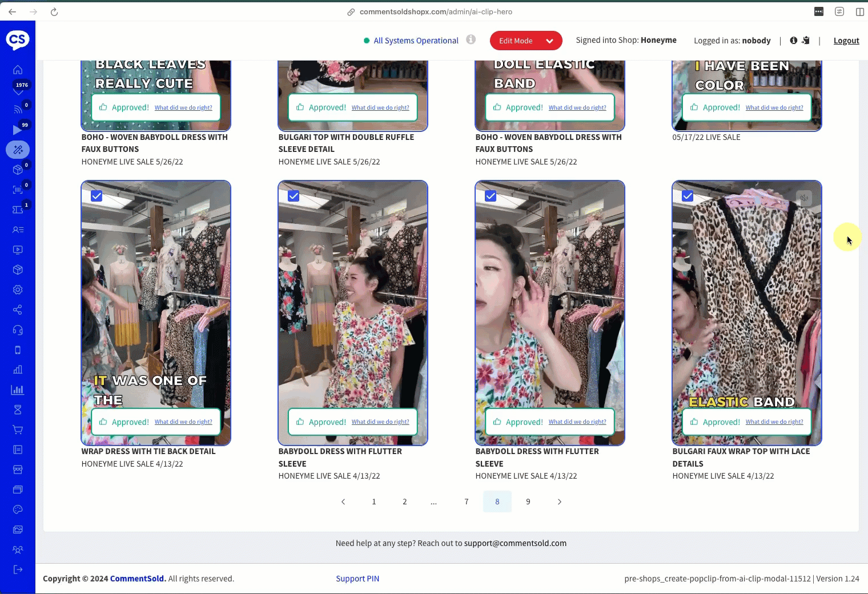Open the Support PIN link
The image size is (868, 594).
357,579
